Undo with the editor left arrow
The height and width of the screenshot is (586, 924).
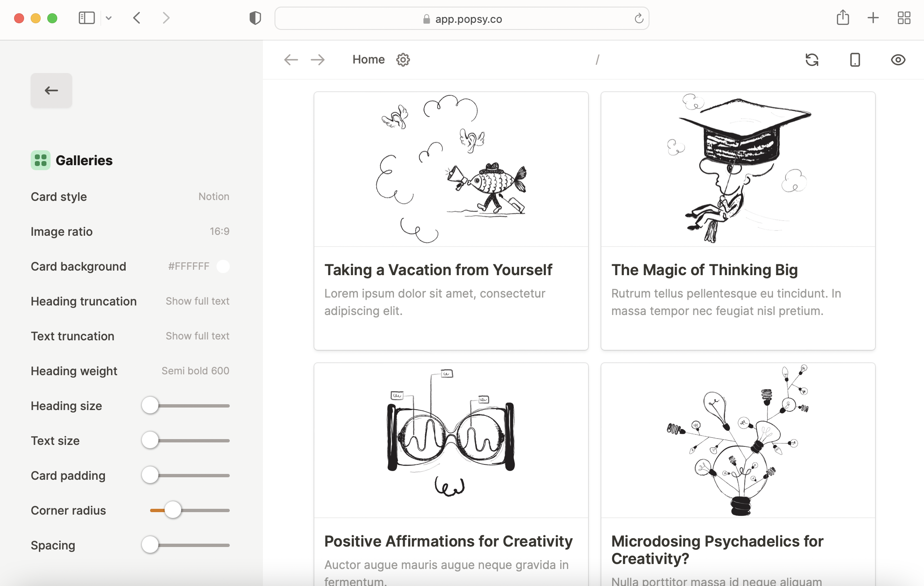(291, 60)
